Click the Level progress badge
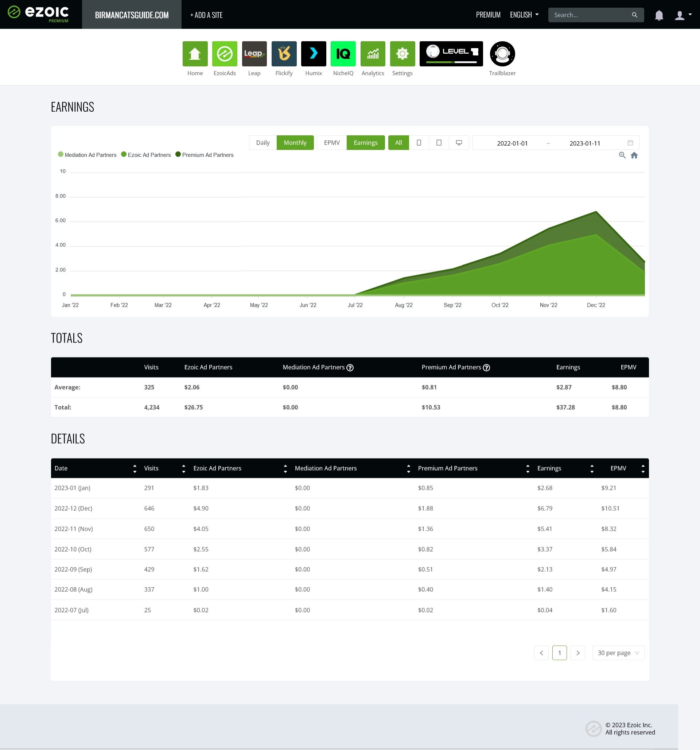This screenshot has width=700, height=750. click(451, 54)
